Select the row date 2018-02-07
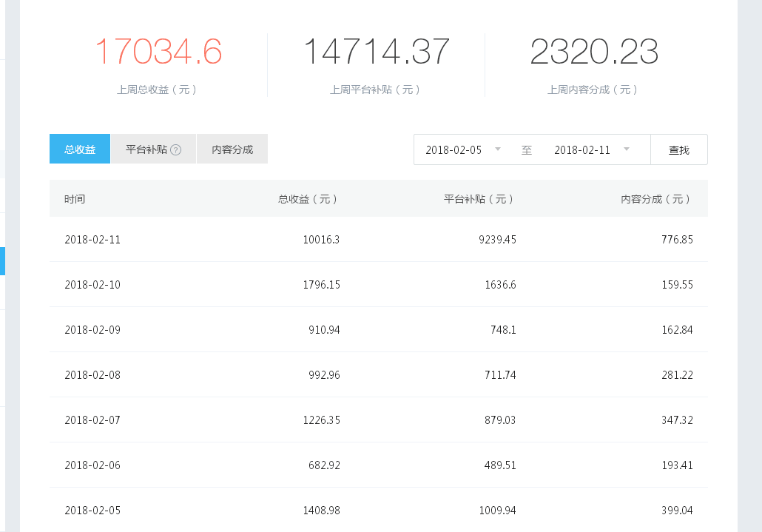Viewport: 762px width, 532px height. [92, 420]
